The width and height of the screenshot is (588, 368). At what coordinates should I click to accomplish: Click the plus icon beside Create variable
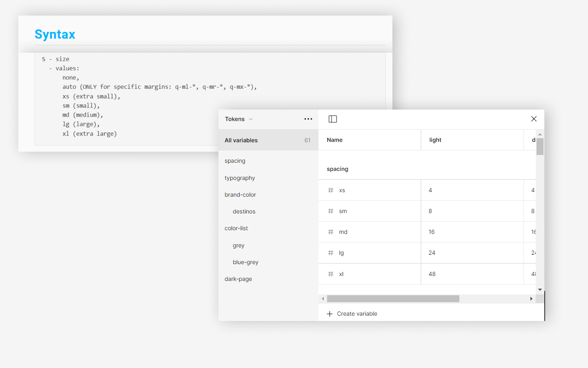coord(330,314)
